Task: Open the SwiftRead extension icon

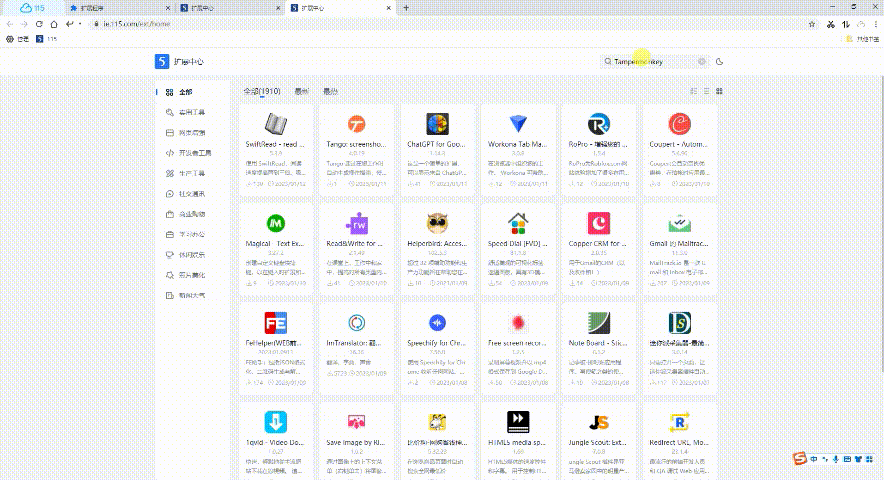Action: (x=276, y=124)
